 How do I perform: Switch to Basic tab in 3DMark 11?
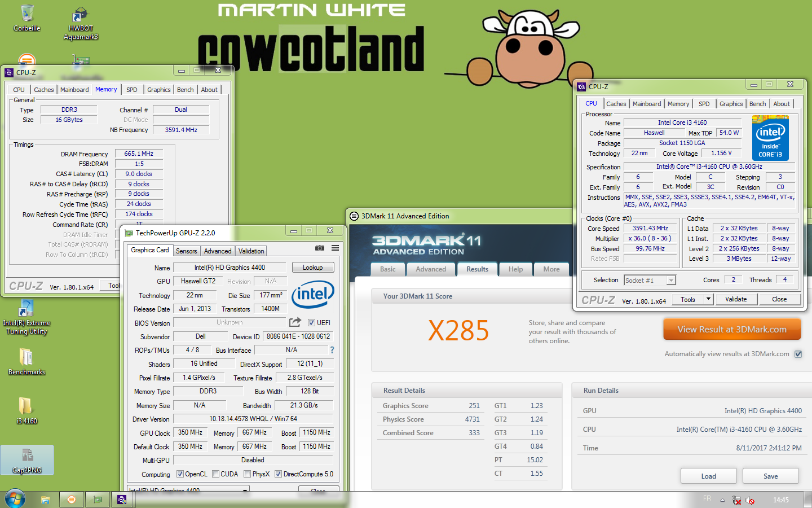tap(388, 269)
